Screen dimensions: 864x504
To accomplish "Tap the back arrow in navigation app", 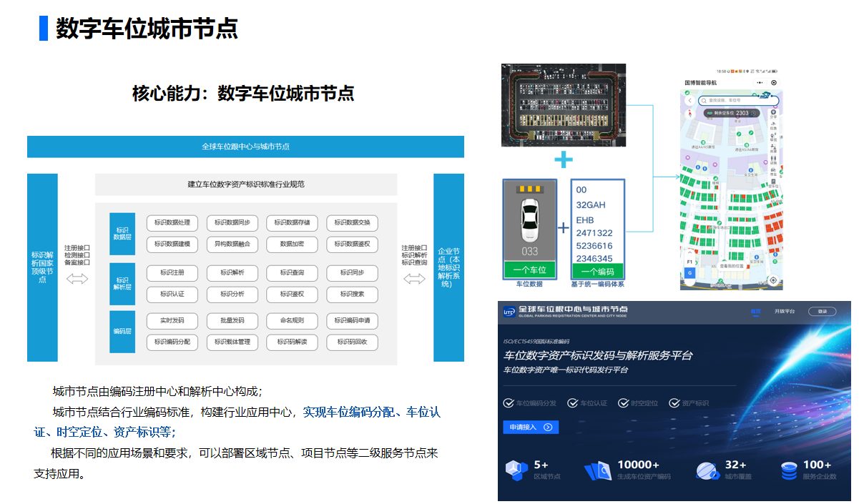I will tap(689, 101).
